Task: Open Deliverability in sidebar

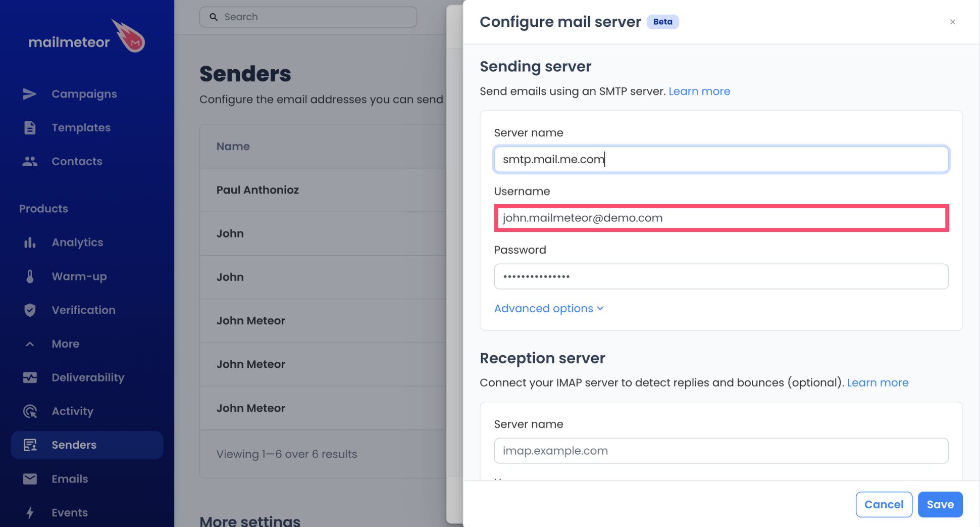Action: pos(87,377)
